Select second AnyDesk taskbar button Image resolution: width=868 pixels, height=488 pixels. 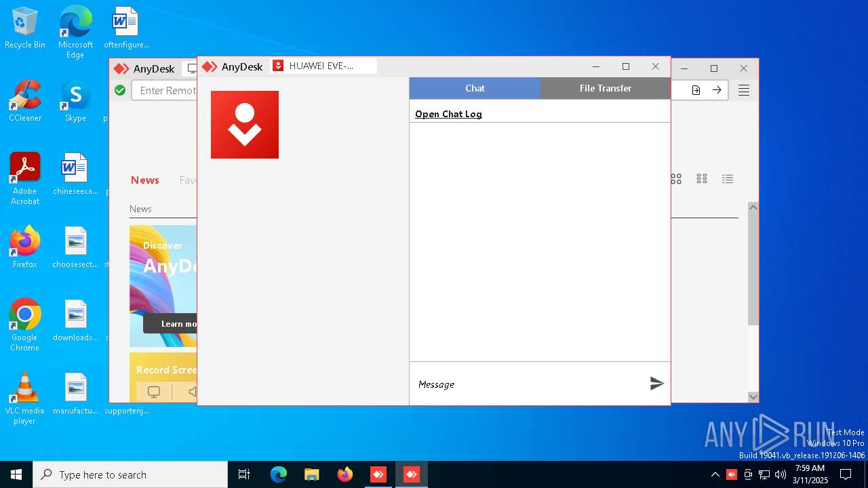pos(411,474)
